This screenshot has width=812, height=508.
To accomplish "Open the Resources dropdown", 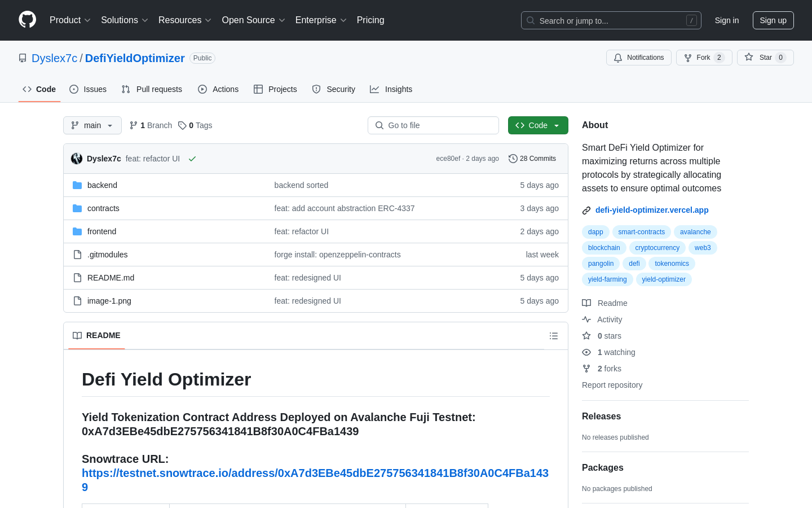I will [184, 20].
